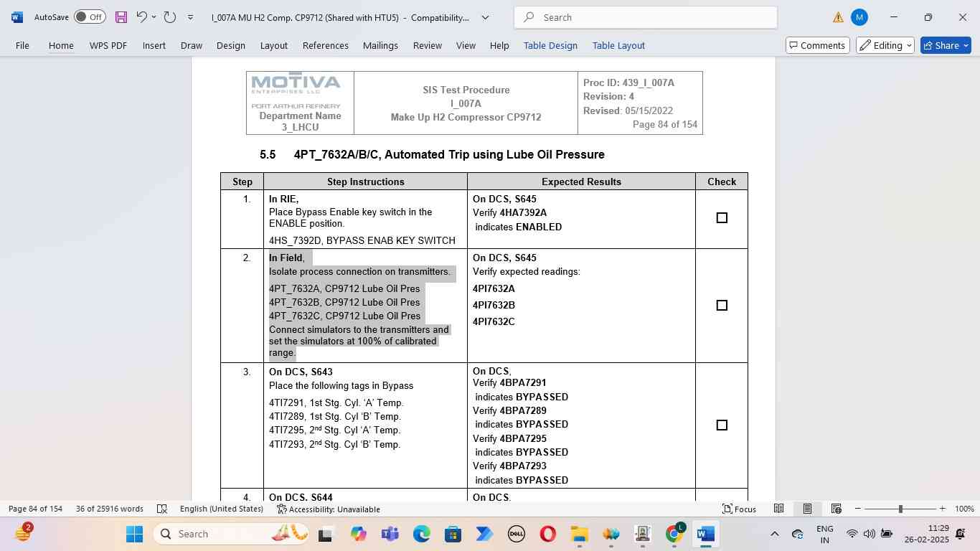
Task: Click section heading '4PT_7632A/B/C, Automated Trip using Lube Oil Pressure'
Action: pos(449,154)
